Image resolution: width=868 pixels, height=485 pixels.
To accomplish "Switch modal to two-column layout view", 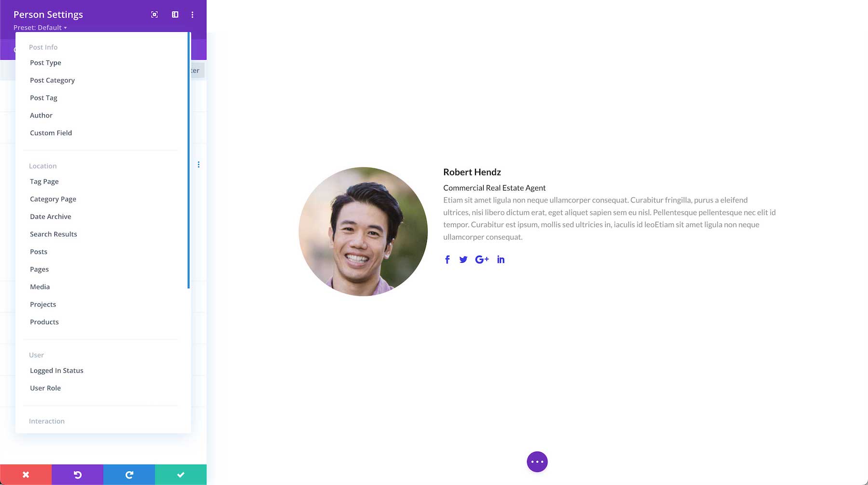I will click(175, 14).
